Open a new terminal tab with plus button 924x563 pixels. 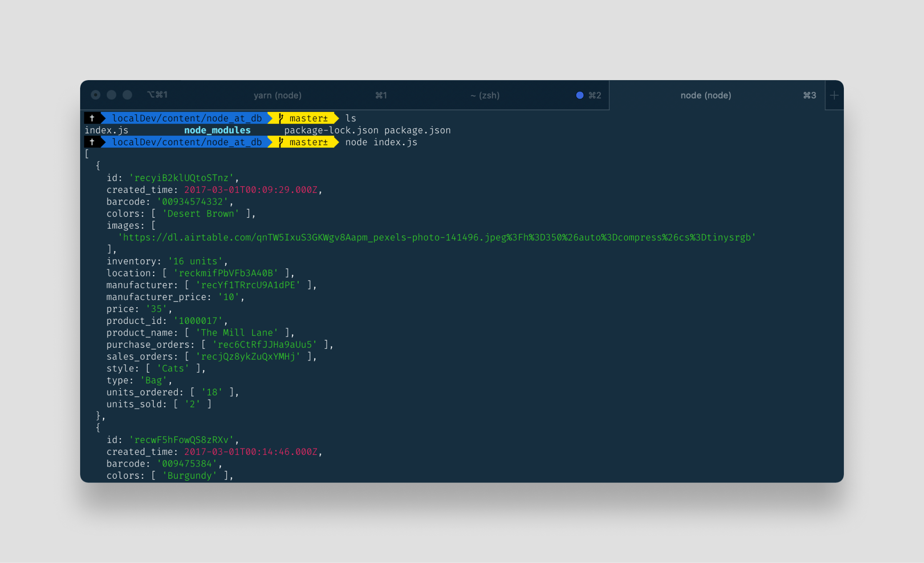(834, 96)
